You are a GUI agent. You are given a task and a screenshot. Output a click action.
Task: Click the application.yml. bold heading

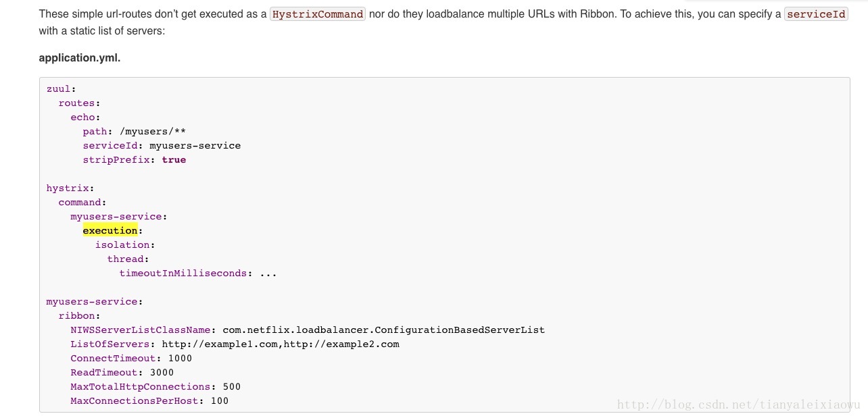(80, 58)
